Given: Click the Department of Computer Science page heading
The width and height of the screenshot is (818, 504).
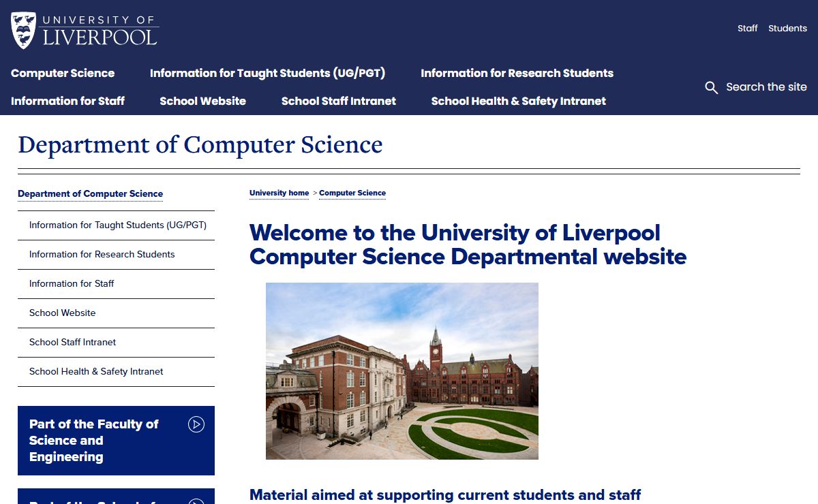Looking at the screenshot, I should pyautogui.click(x=200, y=144).
